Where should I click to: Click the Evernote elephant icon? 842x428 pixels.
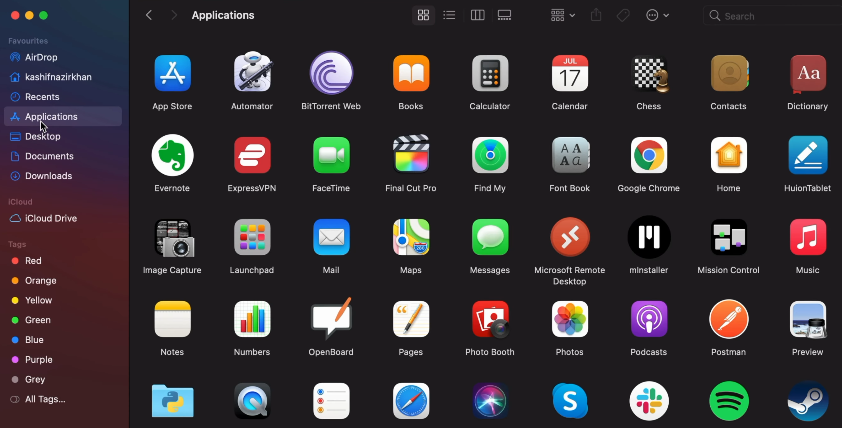[x=172, y=155]
